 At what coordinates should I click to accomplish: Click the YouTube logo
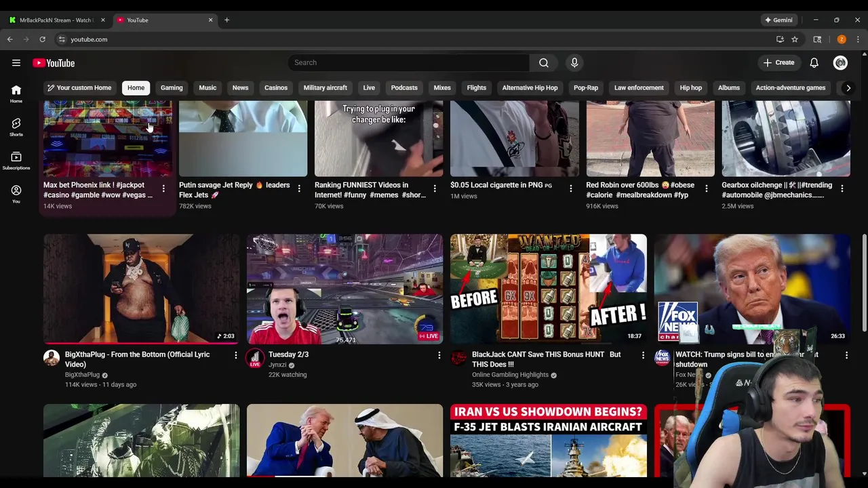click(54, 63)
